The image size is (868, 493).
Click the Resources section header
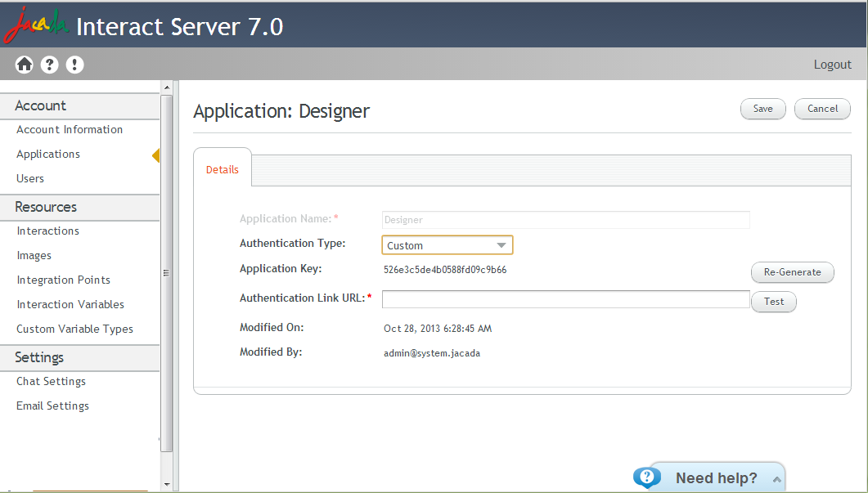(79, 207)
